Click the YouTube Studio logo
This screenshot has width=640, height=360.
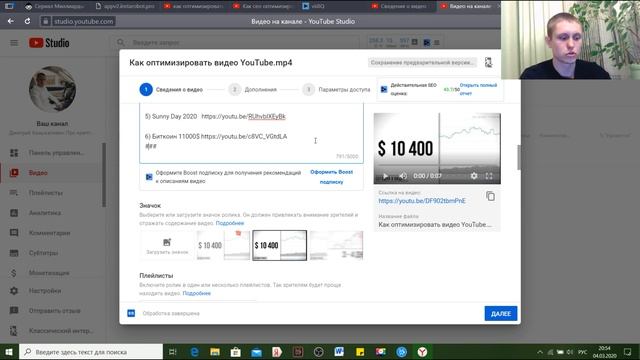pyautogui.click(x=49, y=42)
